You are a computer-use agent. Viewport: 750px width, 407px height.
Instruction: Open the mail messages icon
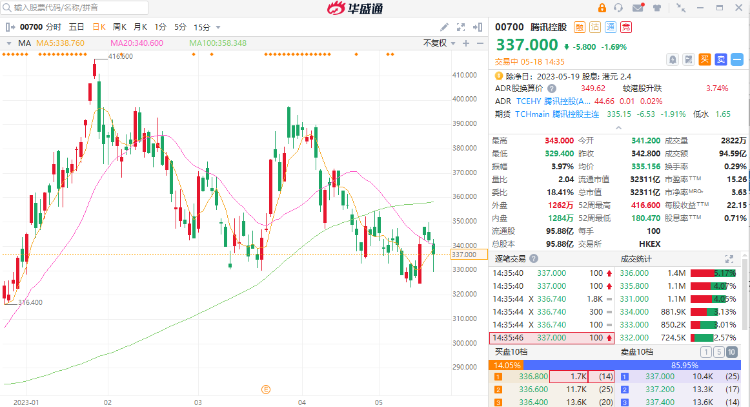(638, 8)
